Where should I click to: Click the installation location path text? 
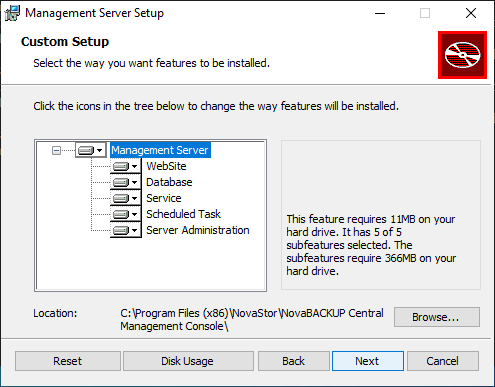tap(252, 320)
